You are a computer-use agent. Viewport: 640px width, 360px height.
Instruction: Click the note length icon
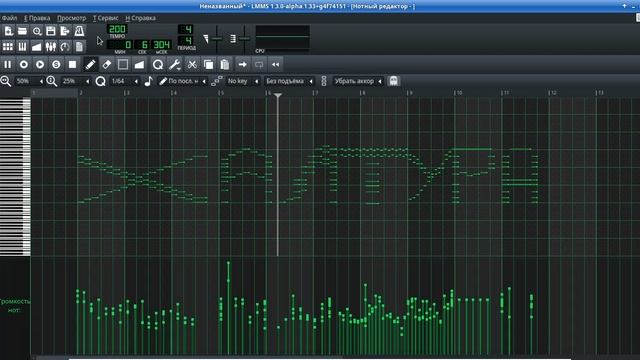149,81
